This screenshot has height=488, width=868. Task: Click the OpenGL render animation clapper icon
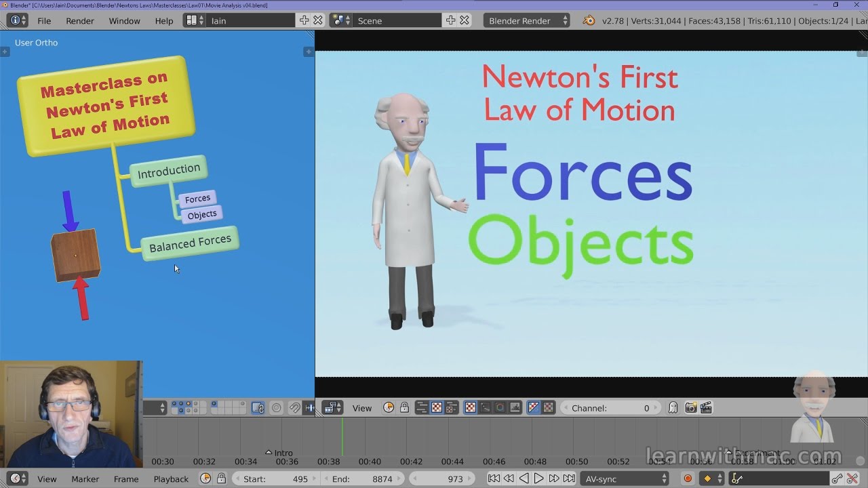pos(706,408)
